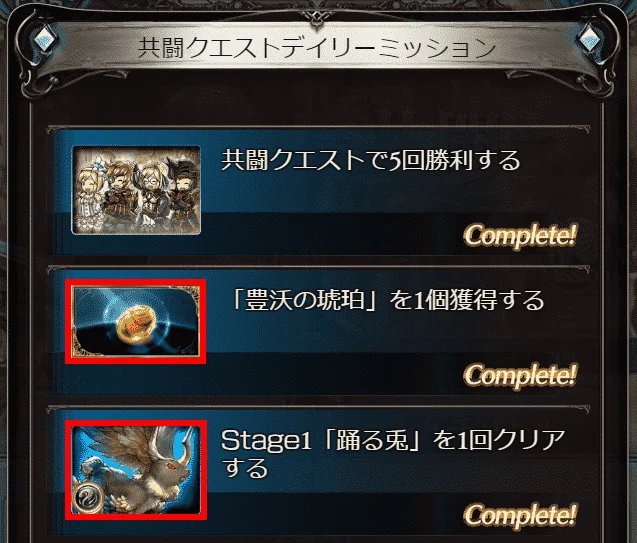The width and height of the screenshot is (637, 543).
Task: Click the center crest ornament atop banner
Action: [316, 18]
